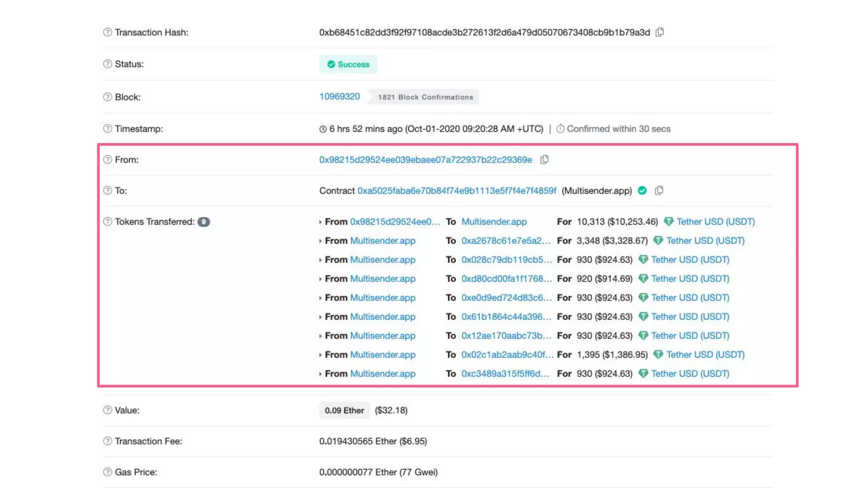Expand the 1,395 USDT transfer row arrow

(320, 355)
